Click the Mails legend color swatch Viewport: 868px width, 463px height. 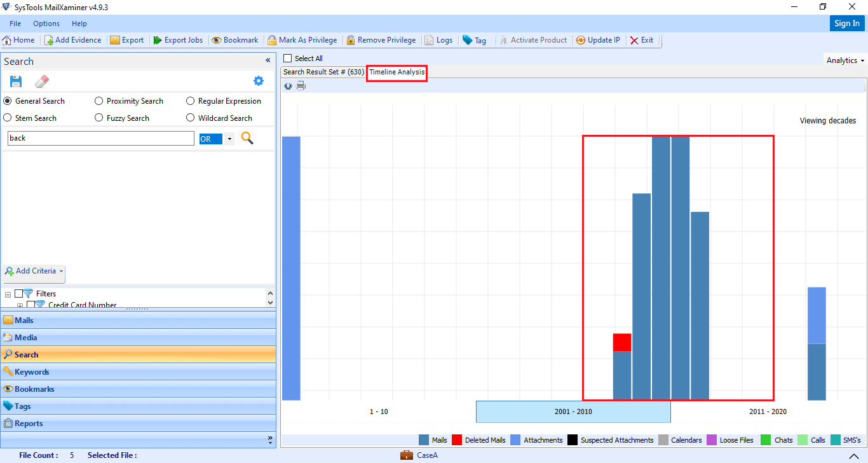[x=424, y=440]
